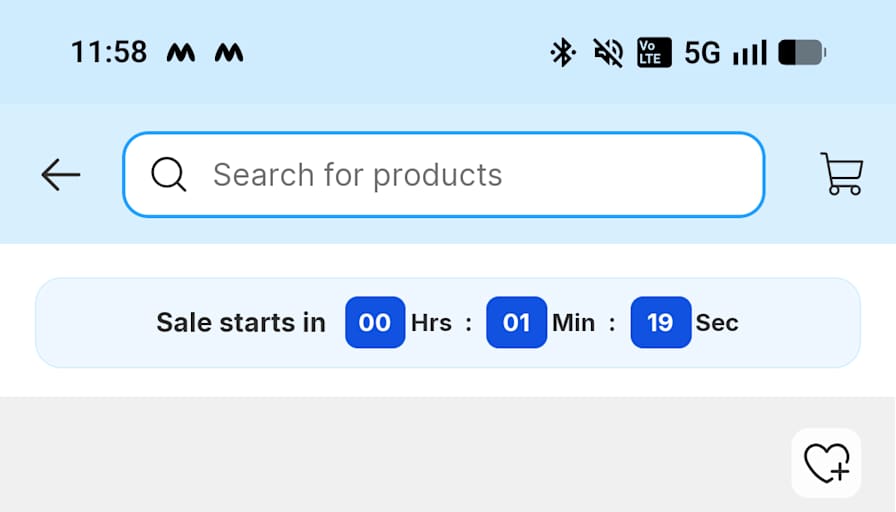Tap the muted sound status icon
Viewport: 896px width, 512px height.
pyautogui.click(x=608, y=53)
